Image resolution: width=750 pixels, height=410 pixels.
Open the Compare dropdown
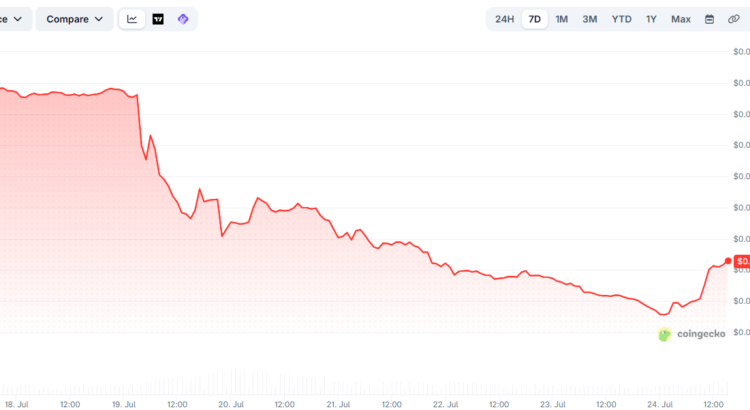pos(75,19)
